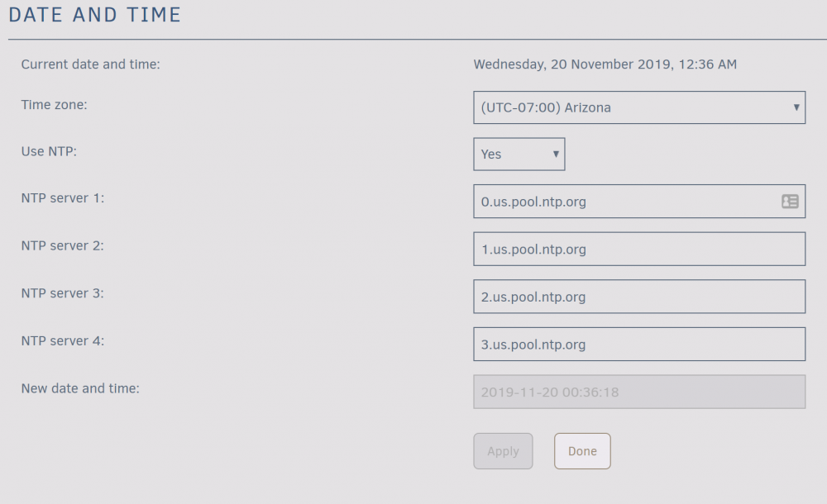The image size is (827, 504).
Task: Open the Use NTP dropdown
Action: [x=519, y=154]
